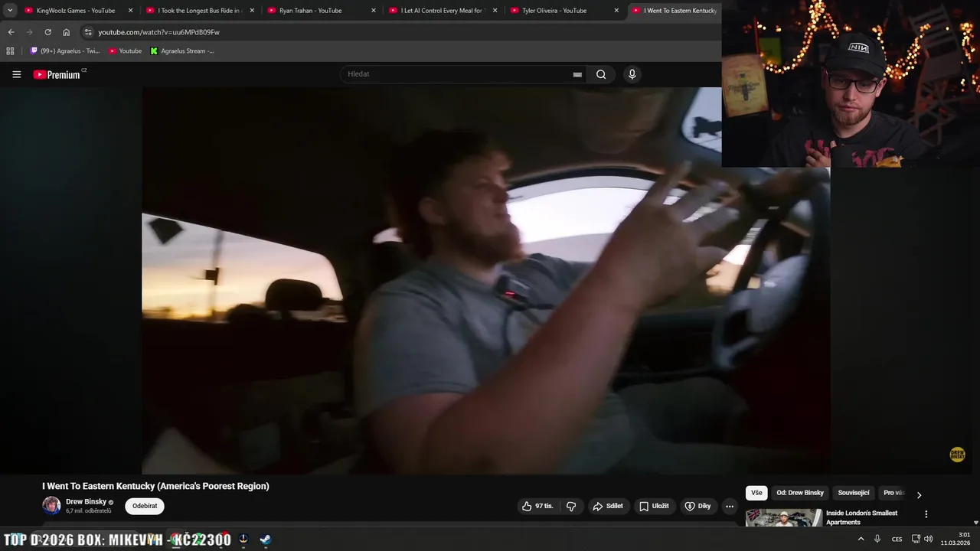Open the apps grid in bookmarks bar
The image size is (980, 551).
click(10, 51)
